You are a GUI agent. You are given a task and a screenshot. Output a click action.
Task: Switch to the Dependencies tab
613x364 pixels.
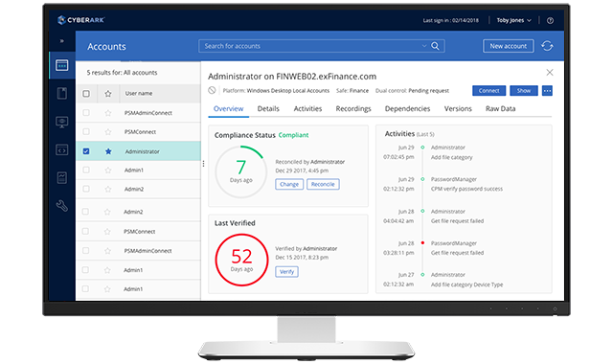(407, 108)
